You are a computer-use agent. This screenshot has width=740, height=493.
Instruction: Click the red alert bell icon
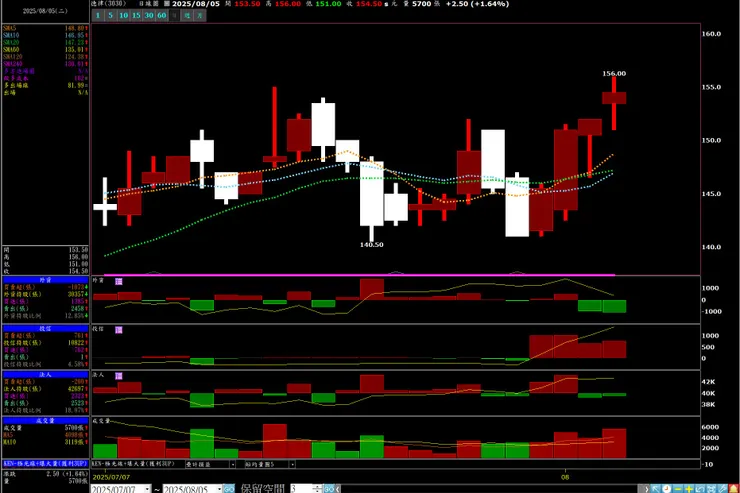coord(733,489)
